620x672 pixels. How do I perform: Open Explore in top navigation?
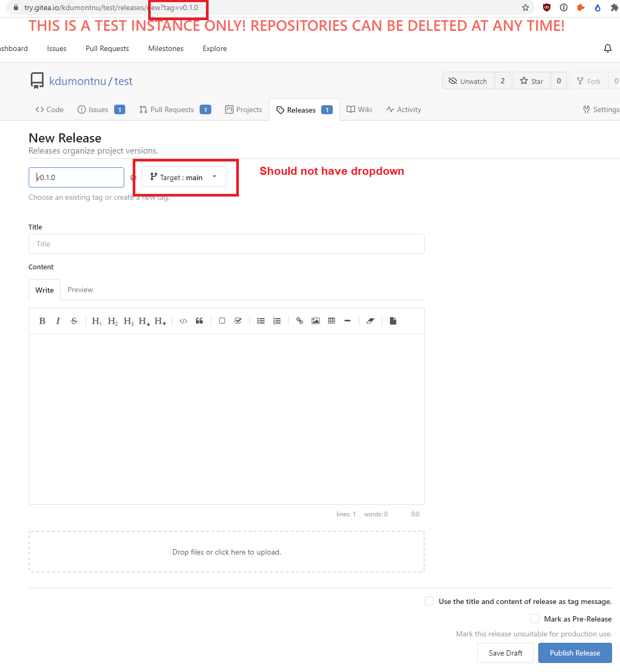[x=214, y=48]
